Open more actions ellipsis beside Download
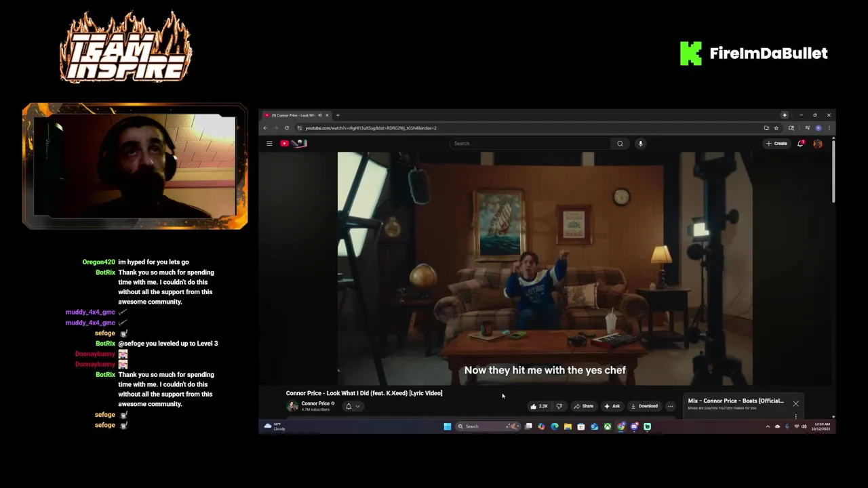The image size is (868, 488). click(670, 406)
